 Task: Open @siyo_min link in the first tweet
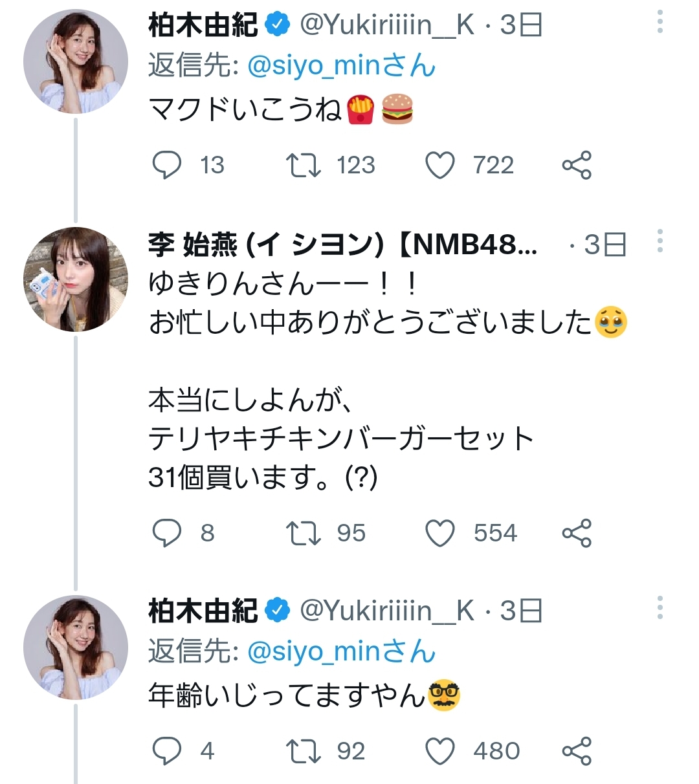341,66
